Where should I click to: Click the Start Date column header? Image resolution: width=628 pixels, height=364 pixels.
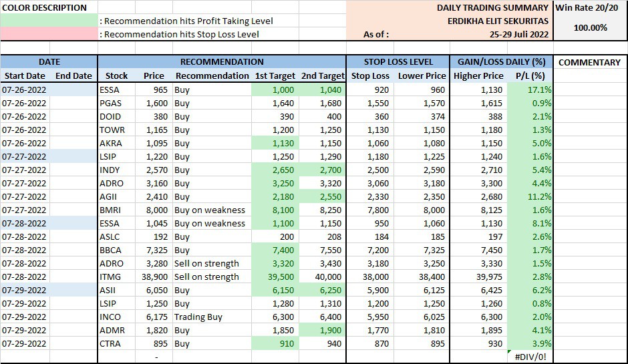tap(25, 75)
